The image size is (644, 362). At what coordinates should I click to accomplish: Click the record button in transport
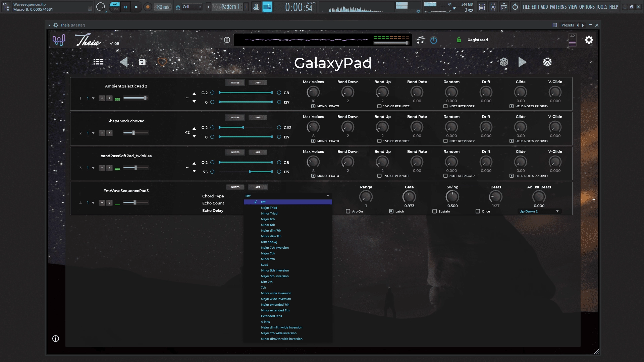(148, 7)
